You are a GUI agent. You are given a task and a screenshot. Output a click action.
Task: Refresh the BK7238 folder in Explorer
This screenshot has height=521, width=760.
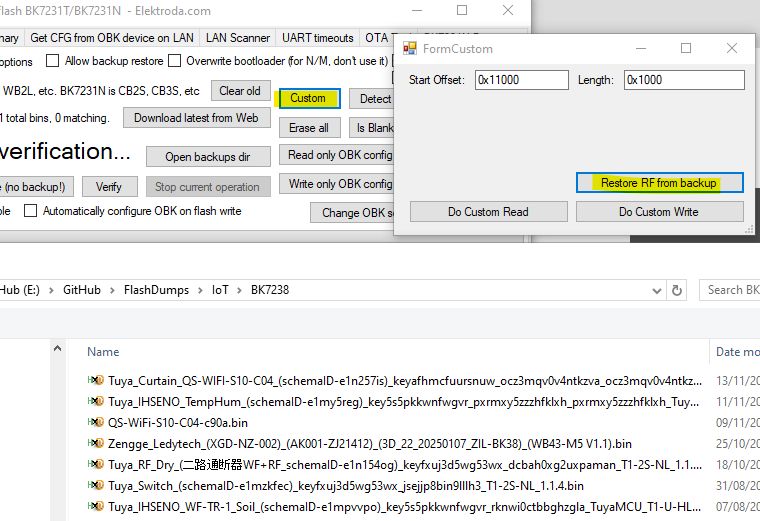coord(677,290)
